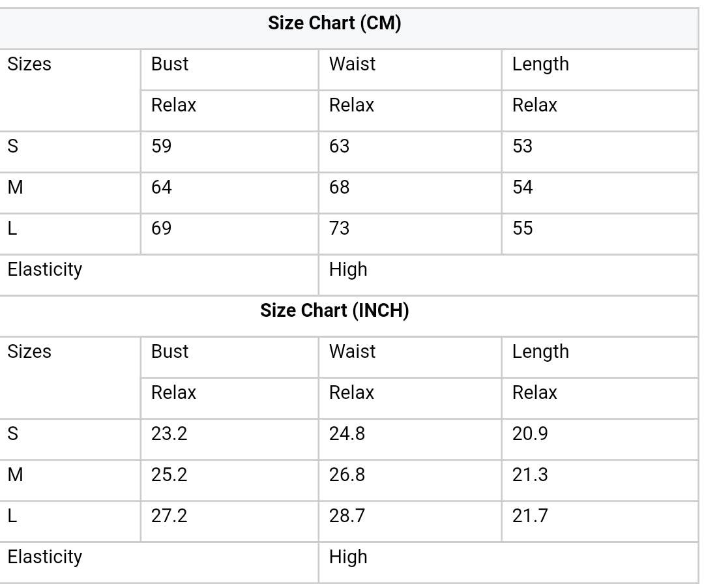
Task: Click the CM chart Elasticity label
Action: [45, 270]
